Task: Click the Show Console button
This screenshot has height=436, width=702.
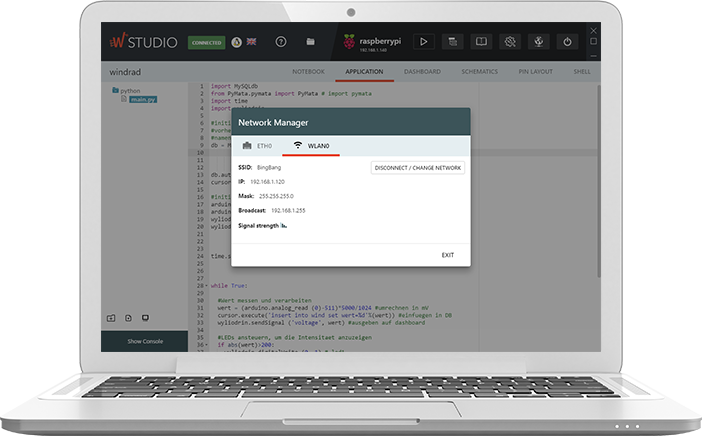Action: pyautogui.click(x=144, y=341)
